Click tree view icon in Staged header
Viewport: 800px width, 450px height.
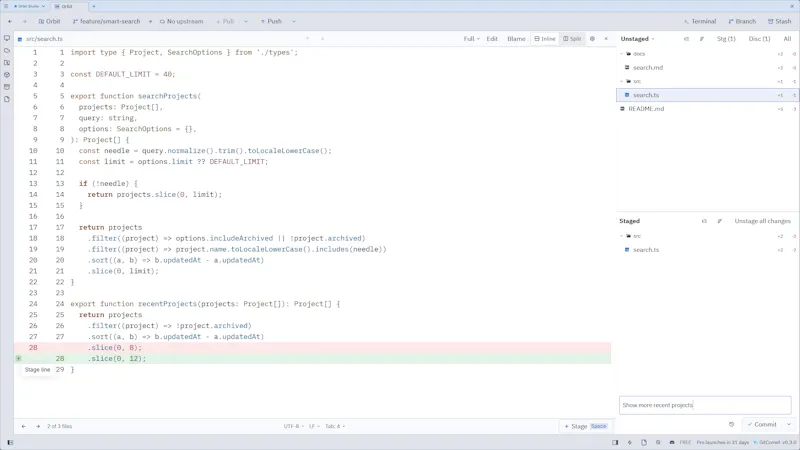[x=704, y=221]
